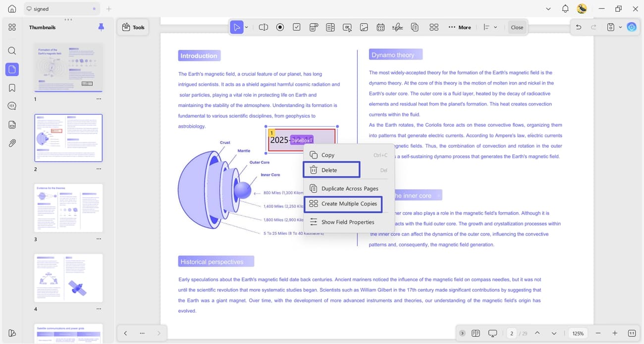This screenshot has height=344, width=644.
Task: Open the More tools menu
Action: tap(460, 27)
